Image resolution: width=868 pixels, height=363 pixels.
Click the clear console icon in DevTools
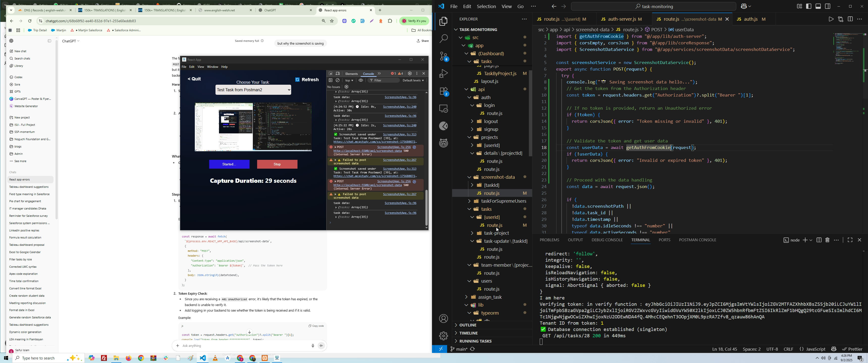click(x=338, y=80)
